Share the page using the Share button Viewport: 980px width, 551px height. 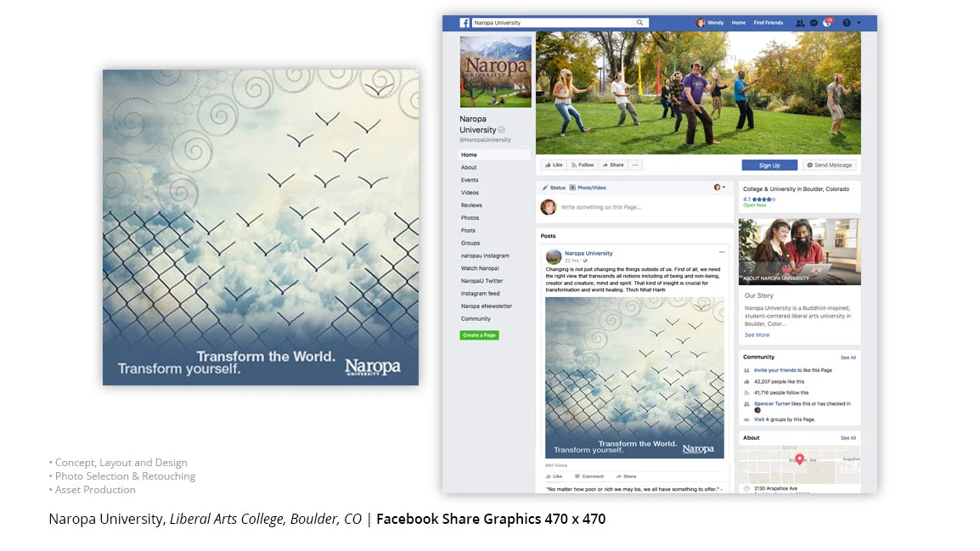613,165
